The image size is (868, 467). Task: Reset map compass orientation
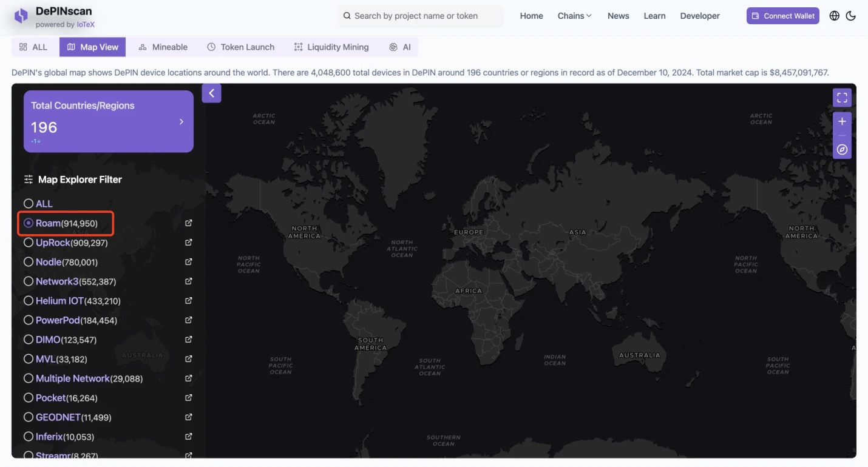[842, 149]
